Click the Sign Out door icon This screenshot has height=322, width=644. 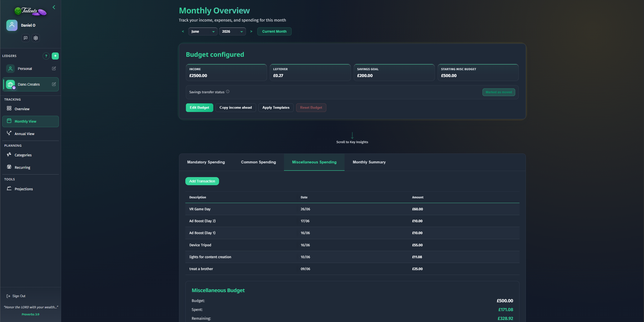click(8, 296)
